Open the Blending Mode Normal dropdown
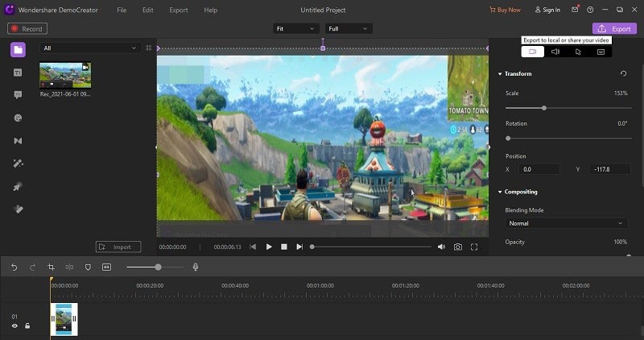Screen dimensions: 644x340 click(566, 223)
